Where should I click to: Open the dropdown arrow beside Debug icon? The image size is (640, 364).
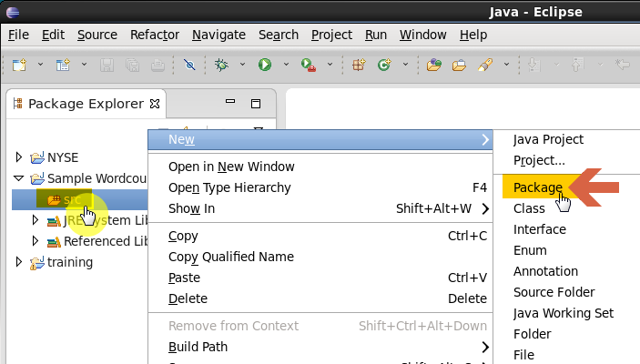[242, 64]
